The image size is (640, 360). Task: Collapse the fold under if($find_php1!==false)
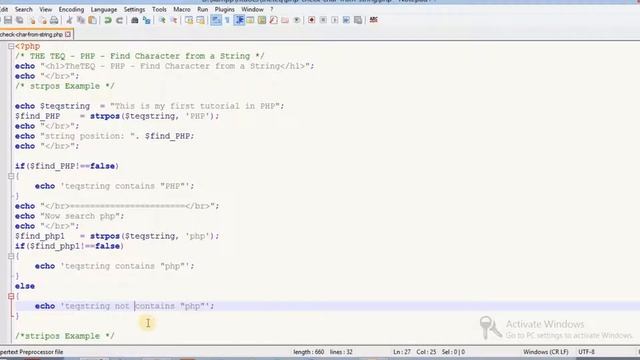coord(11,256)
